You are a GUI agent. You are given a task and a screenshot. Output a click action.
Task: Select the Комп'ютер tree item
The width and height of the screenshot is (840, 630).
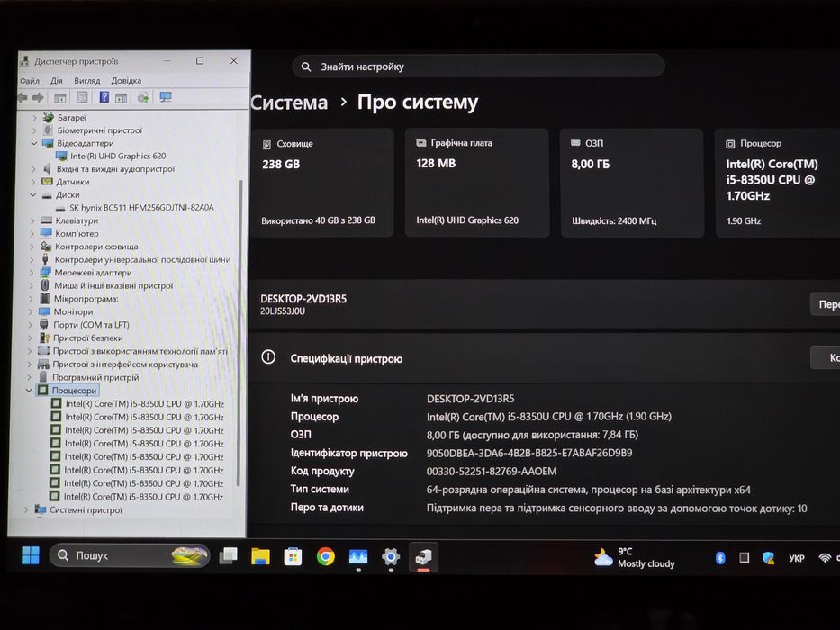[x=77, y=234]
